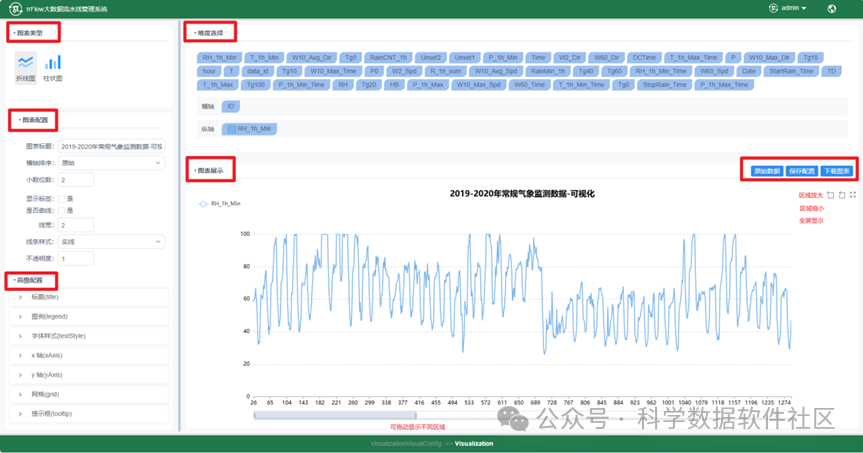Click the 原始数据 (raw data) button

[767, 171]
